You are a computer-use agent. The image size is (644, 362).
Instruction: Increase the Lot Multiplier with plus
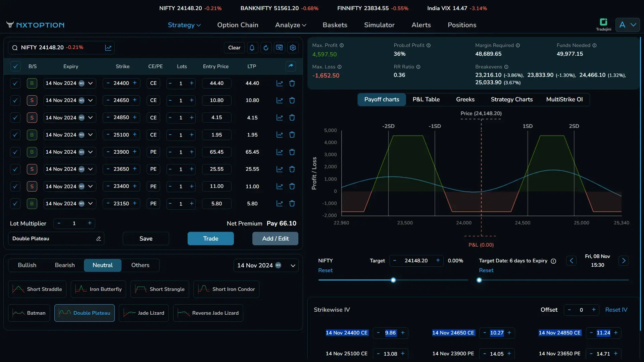[90, 223]
